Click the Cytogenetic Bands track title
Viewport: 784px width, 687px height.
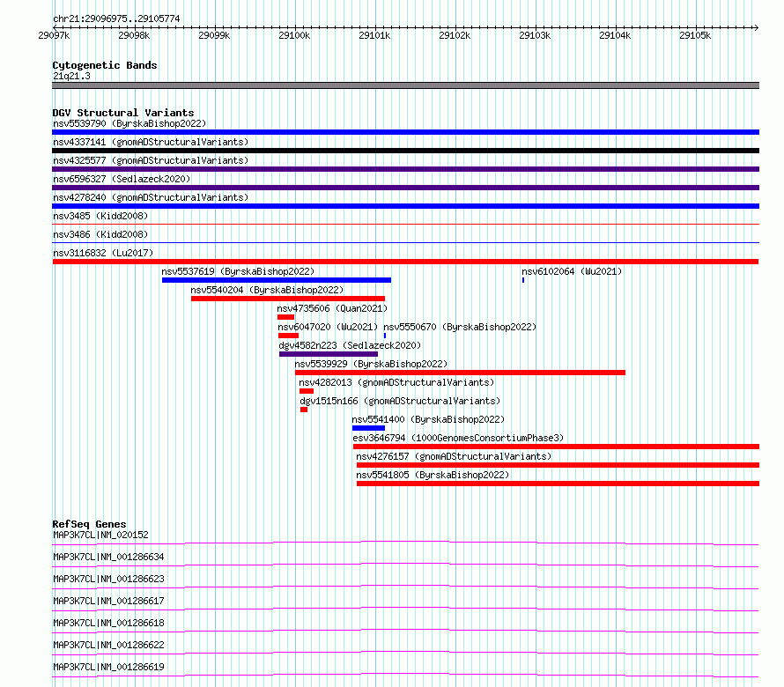pyautogui.click(x=105, y=65)
